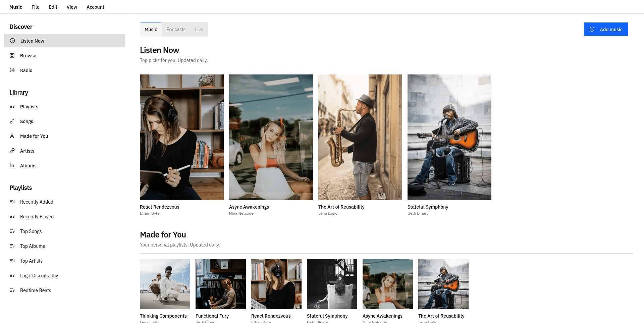Click the Made for You person icon
Image resolution: width=644 pixels, height=323 pixels.
pyautogui.click(x=12, y=136)
